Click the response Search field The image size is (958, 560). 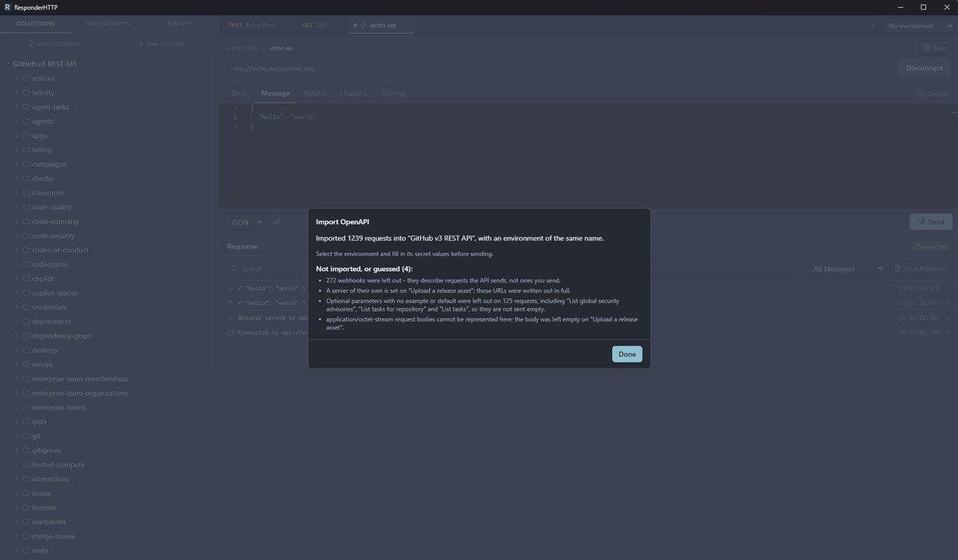[514, 269]
